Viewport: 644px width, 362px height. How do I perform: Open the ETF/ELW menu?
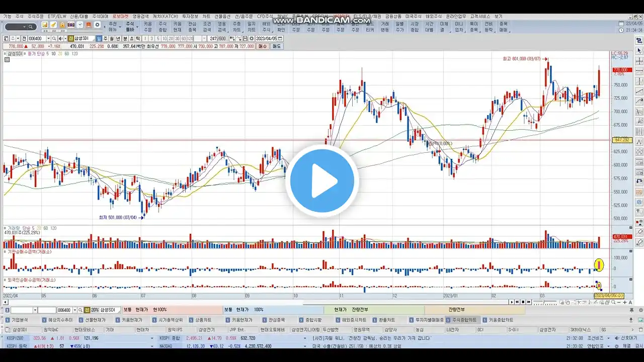pyautogui.click(x=57, y=17)
